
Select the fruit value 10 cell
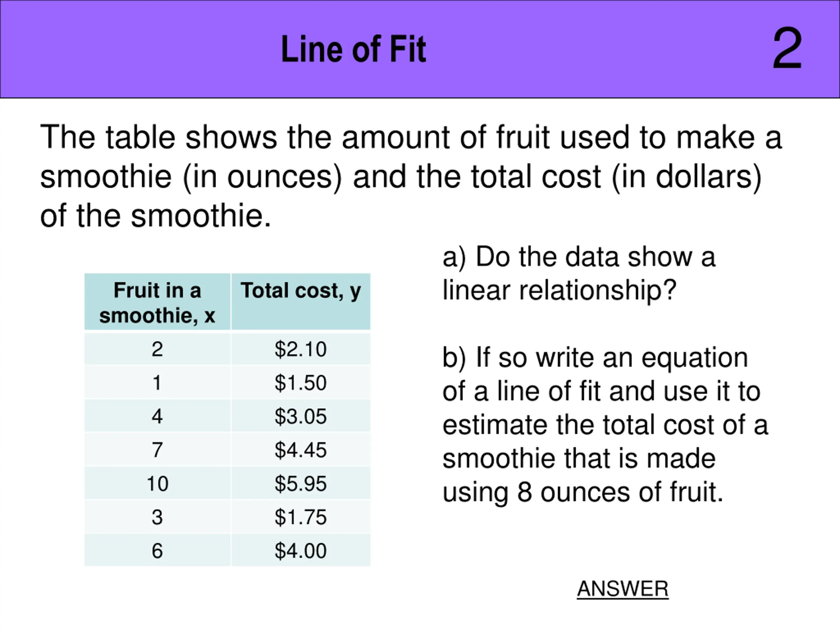point(157,483)
